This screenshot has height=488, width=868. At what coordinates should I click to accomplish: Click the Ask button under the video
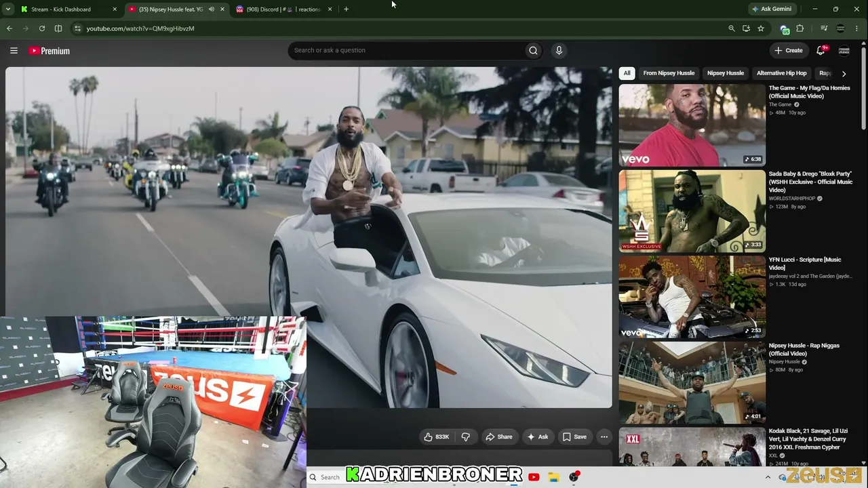coord(538,437)
